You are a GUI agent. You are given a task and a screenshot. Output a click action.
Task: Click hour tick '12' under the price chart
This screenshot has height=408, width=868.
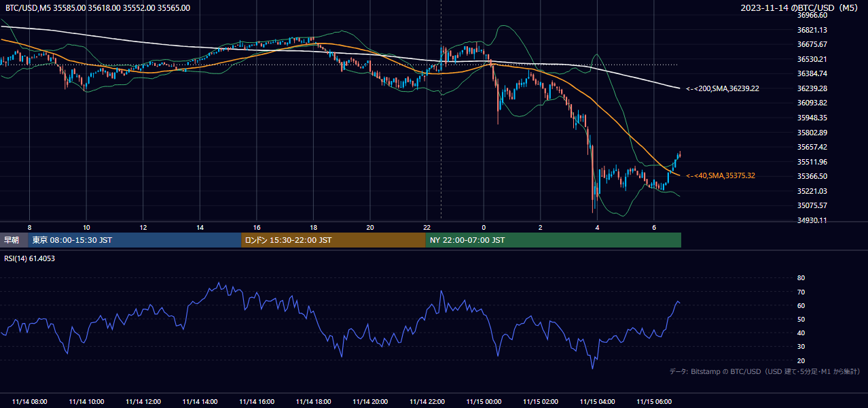point(143,227)
